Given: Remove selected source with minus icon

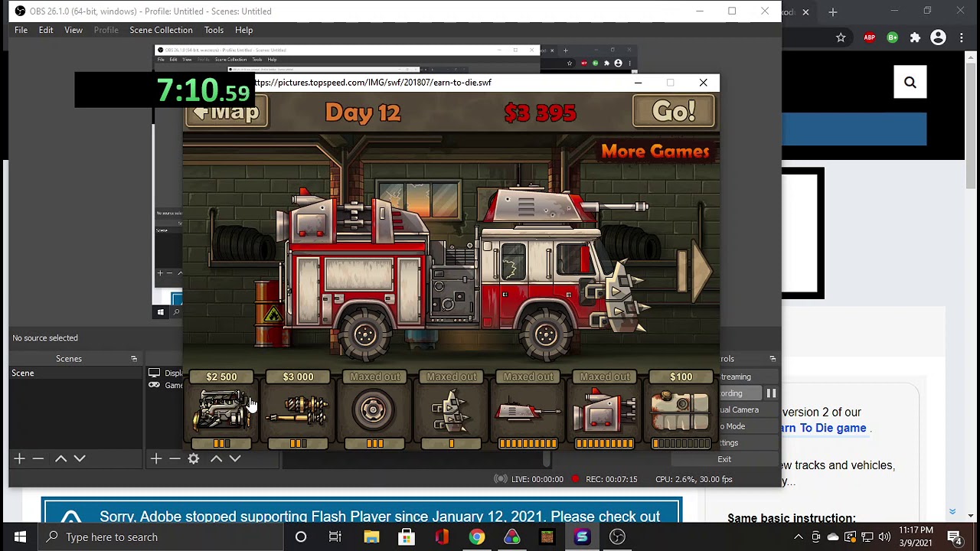Looking at the screenshot, I should click(x=175, y=458).
